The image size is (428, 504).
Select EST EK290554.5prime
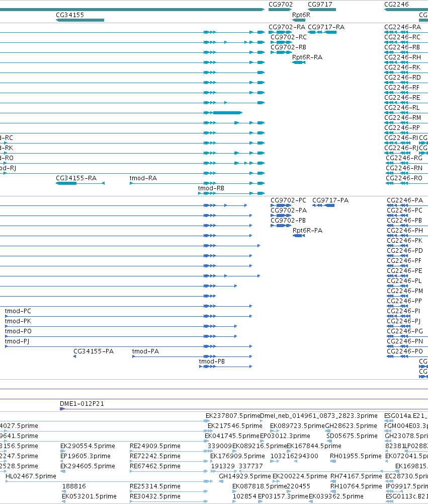[88, 447]
